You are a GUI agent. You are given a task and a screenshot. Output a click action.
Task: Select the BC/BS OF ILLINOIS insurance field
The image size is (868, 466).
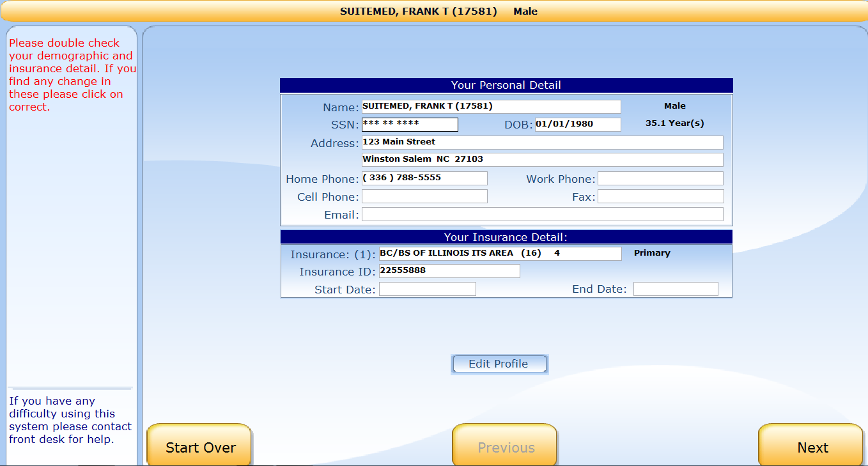click(x=500, y=254)
